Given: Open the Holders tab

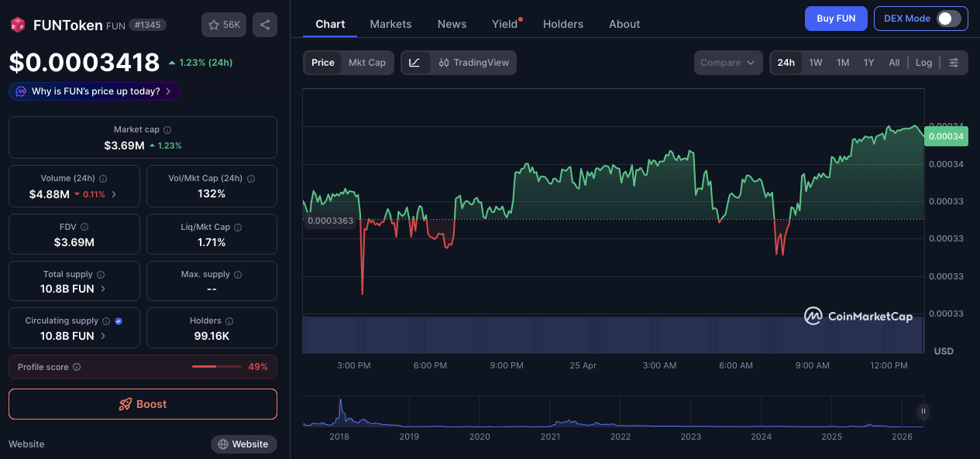Looking at the screenshot, I should (562, 24).
